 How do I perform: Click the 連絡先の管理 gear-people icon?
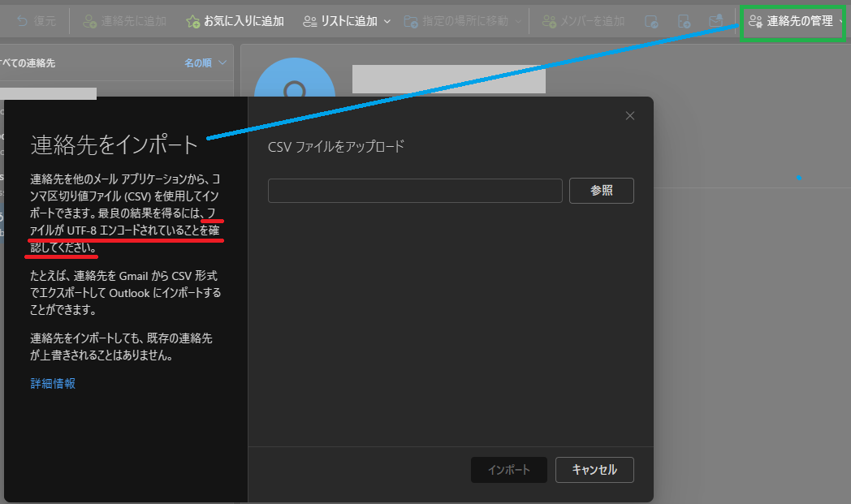click(x=755, y=21)
